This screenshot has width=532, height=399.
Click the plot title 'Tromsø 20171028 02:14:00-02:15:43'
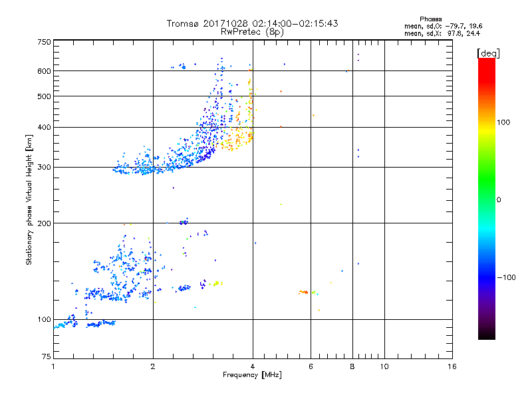pyautogui.click(x=252, y=23)
